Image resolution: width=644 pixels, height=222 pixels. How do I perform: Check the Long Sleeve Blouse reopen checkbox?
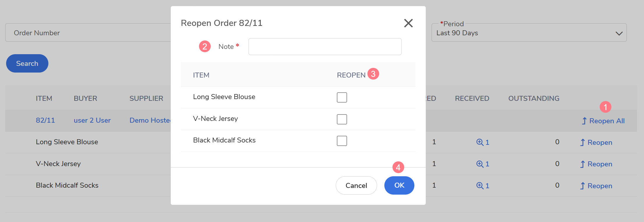tap(342, 97)
